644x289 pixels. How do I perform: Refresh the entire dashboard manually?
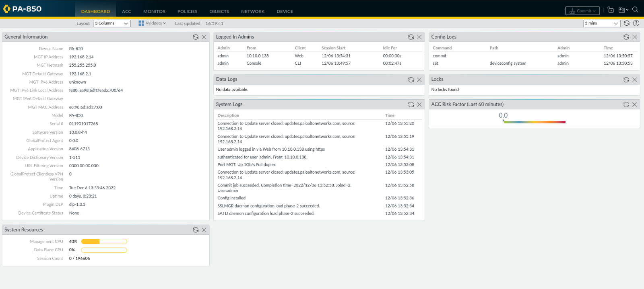coord(627,23)
